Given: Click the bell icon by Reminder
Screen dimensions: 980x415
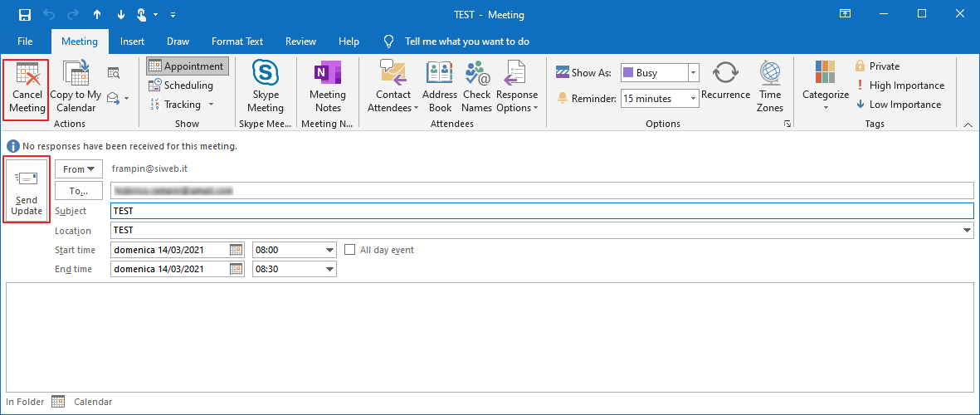Looking at the screenshot, I should tap(563, 98).
